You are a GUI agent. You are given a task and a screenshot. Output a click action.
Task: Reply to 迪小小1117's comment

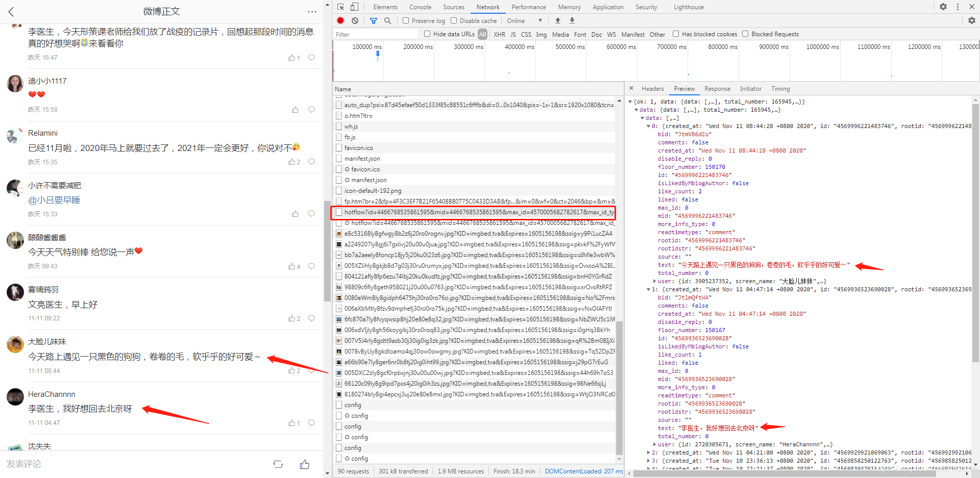point(311,110)
